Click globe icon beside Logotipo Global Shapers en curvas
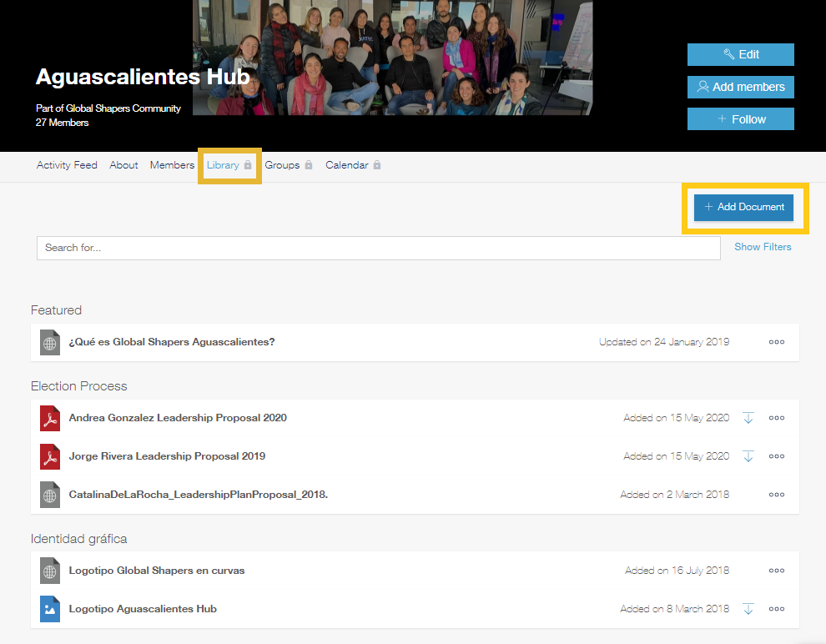This screenshot has height=644, width=826. coord(50,571)
